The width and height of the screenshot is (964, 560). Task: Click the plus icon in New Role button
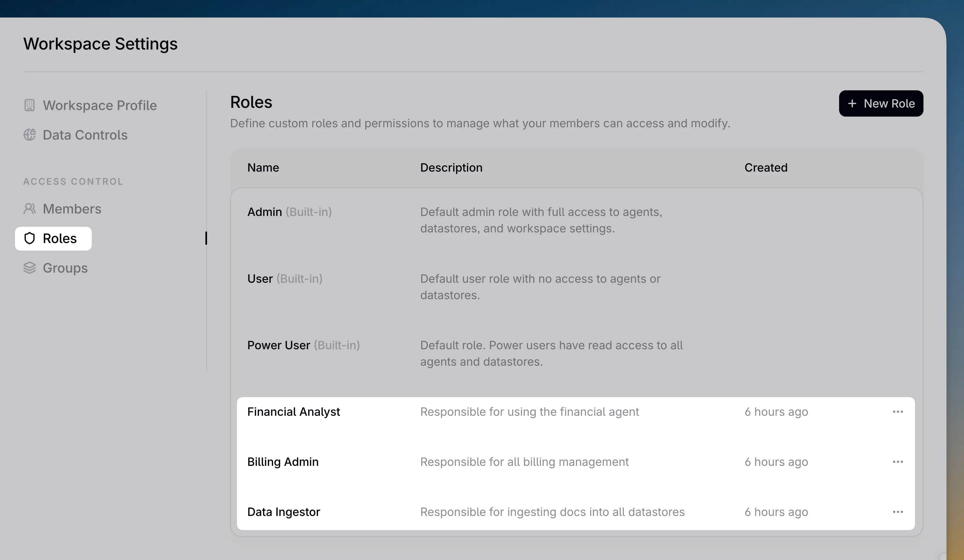pos(852,103)
